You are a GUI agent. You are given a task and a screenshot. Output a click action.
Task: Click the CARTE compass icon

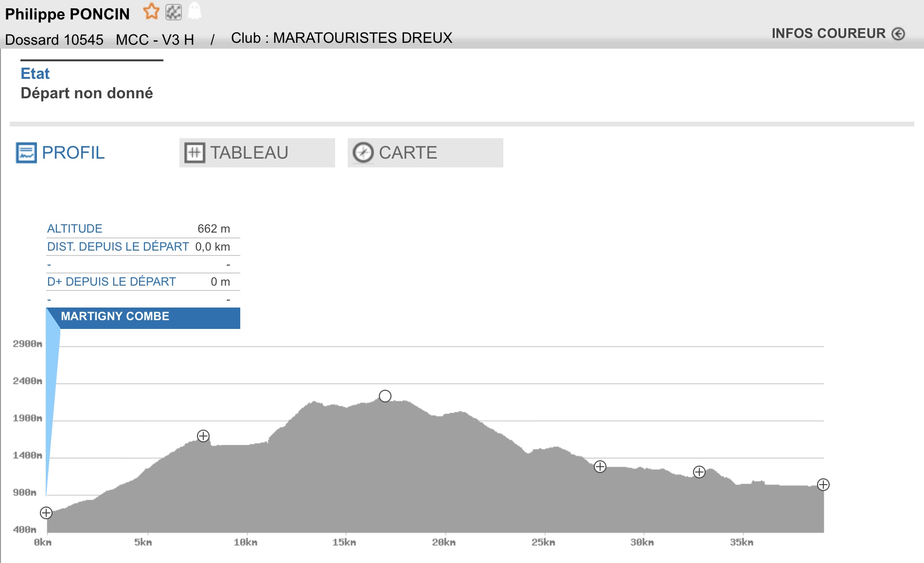tap(363, 153)
